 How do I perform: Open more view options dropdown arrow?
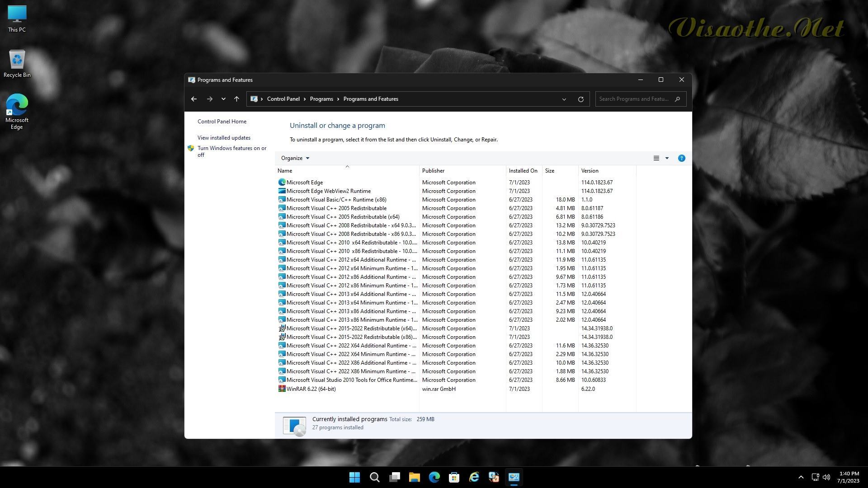click(x=667, y=158)
